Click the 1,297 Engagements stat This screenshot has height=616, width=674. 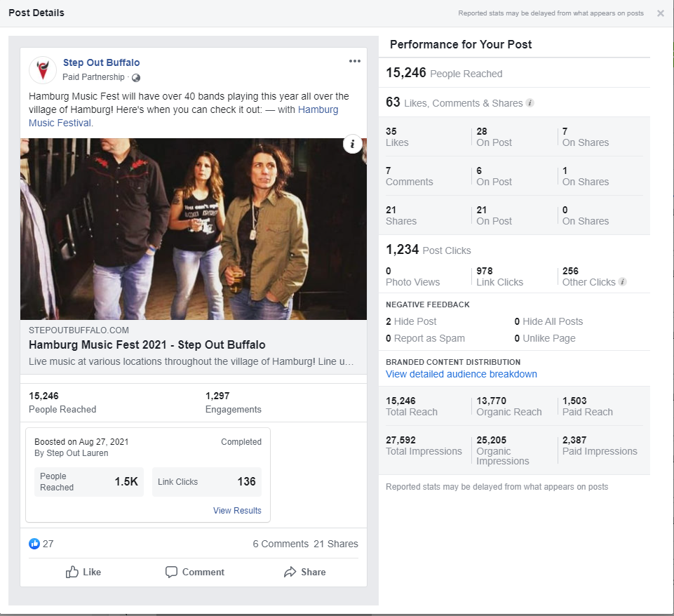[234, 402]
